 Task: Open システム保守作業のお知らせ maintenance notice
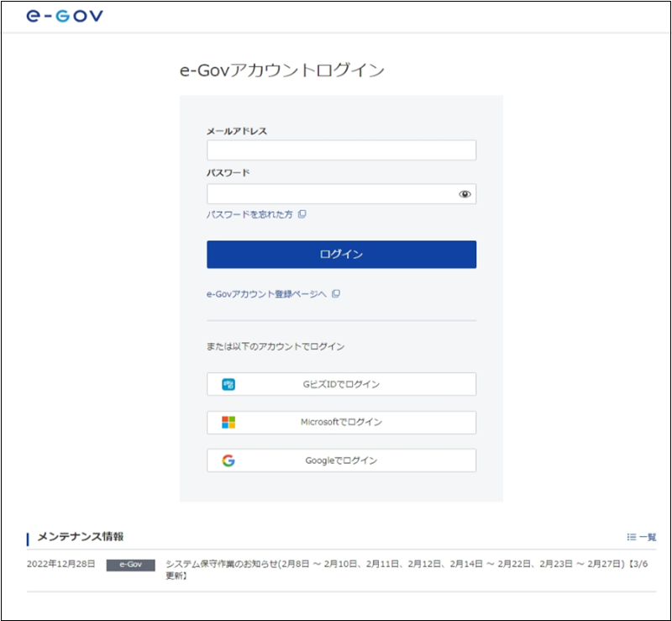tap(407, 570)
